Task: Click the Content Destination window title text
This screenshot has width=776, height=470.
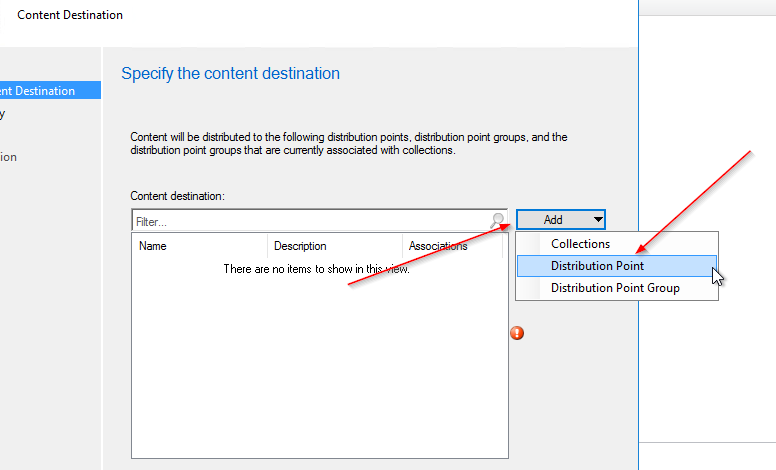Action: pos(70,15)
